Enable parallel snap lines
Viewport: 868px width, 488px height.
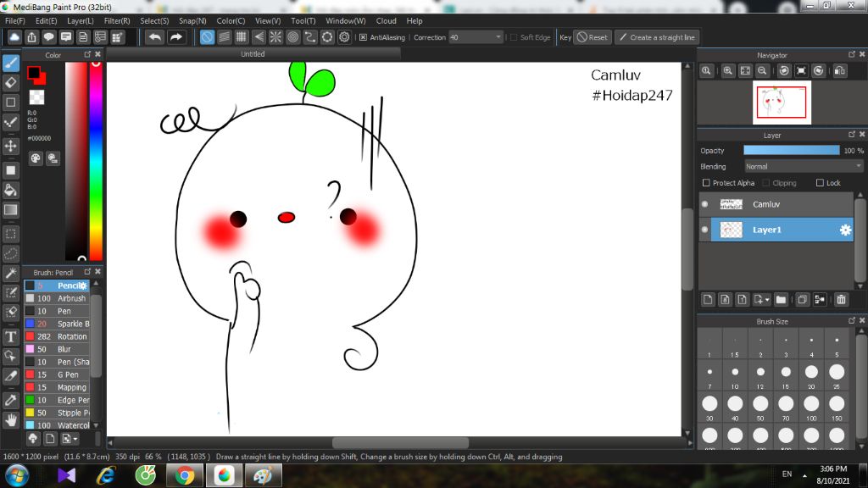[x=224, y=37]
